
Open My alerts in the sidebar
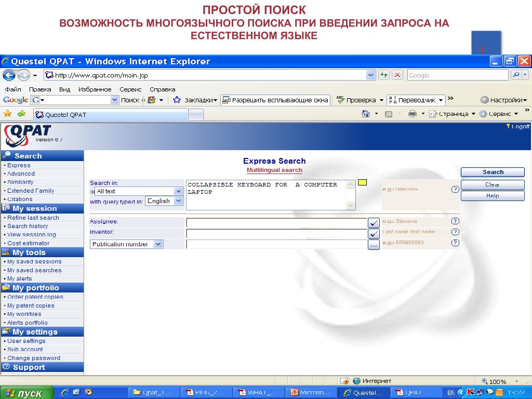(x=20, y=278)
